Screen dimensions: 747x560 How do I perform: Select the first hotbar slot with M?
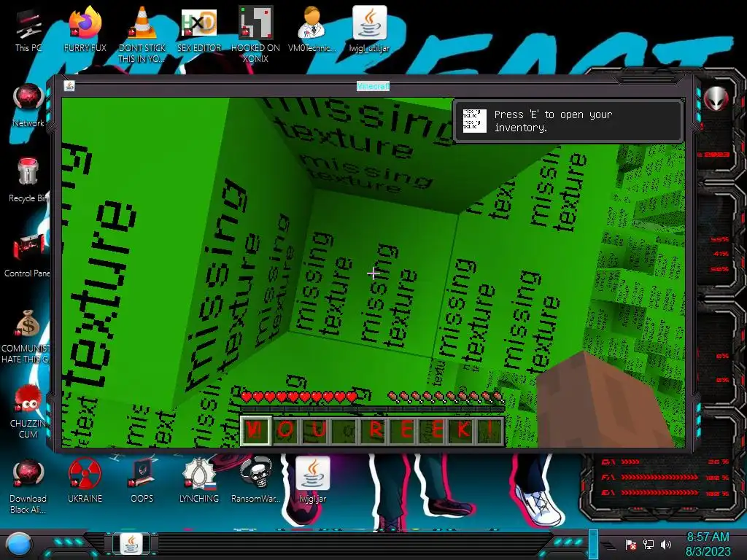256,430
